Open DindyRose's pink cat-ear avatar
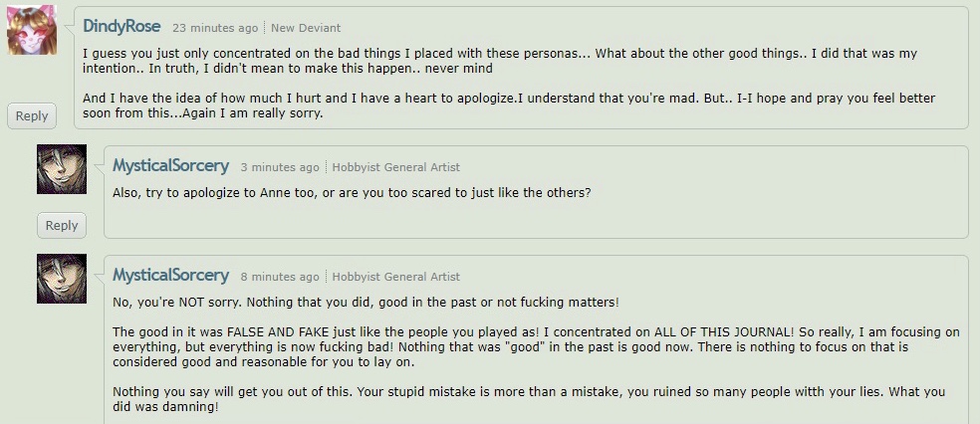Viewport: 980px width, 424px height. coord(32,29)
